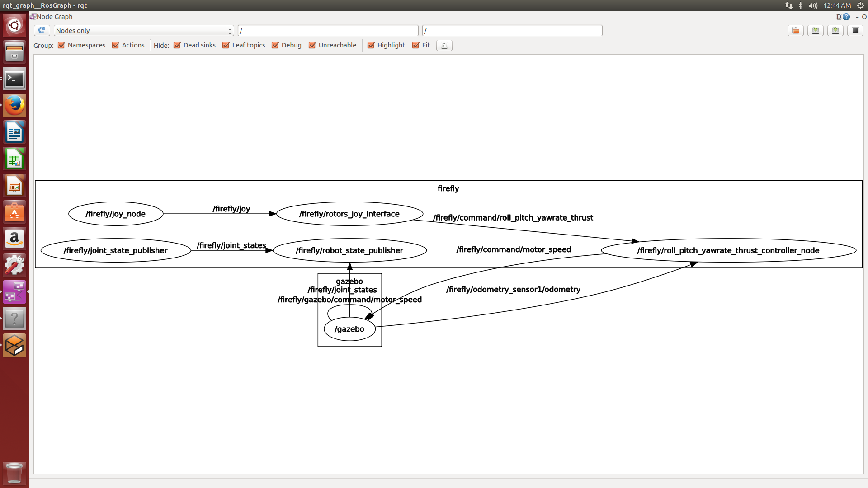Open LibreOffice Calc from the dock
This screenshot has width=868, height=488.
14,159
